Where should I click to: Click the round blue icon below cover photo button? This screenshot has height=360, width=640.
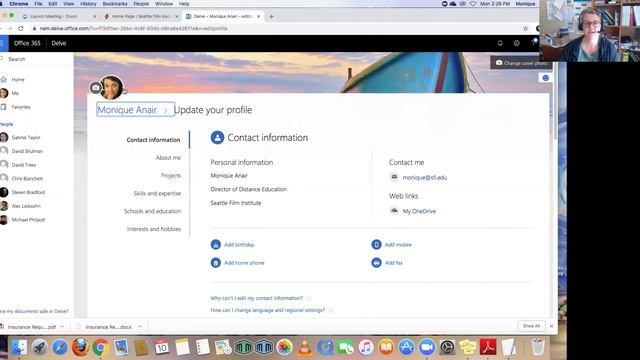pos(546,78)
